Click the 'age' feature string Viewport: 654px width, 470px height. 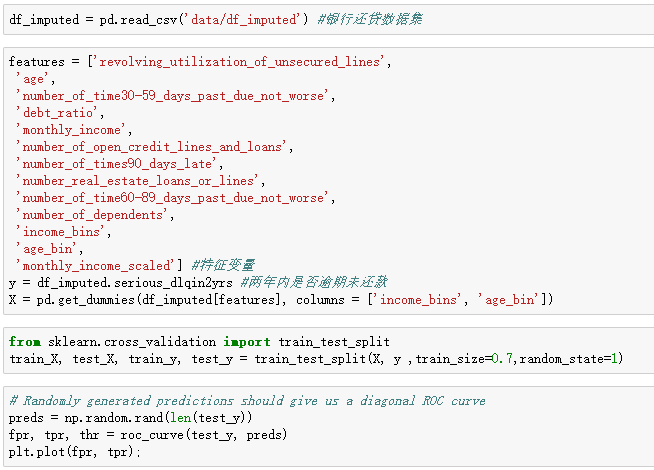click(33, 79)
